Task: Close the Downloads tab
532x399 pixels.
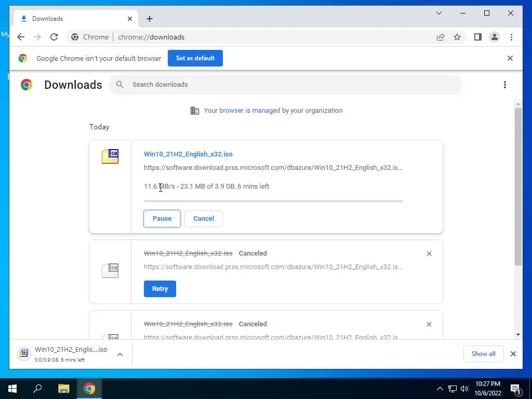Action: point(129,19)
